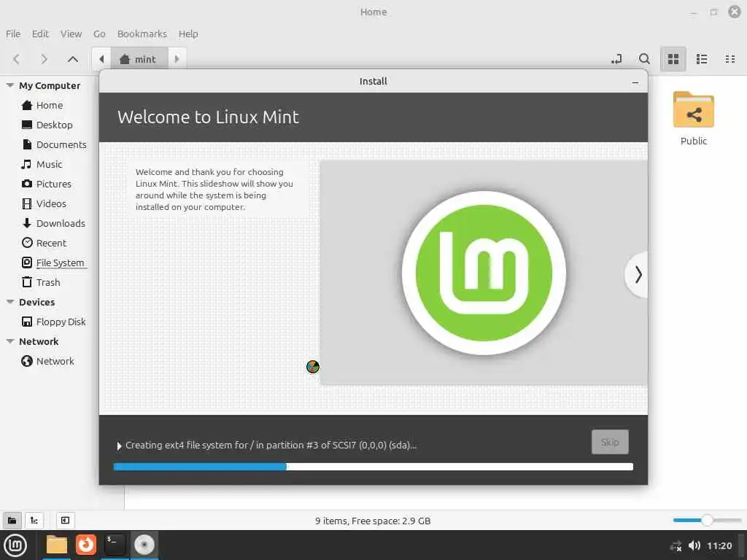
Task: Open the View menu
Action: [71, 34]
